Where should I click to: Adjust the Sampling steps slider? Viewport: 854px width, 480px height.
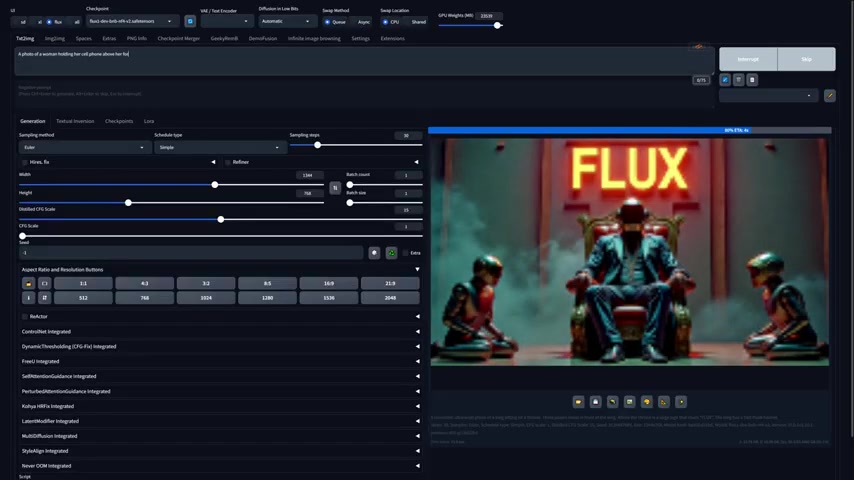pyautogui.click(x=356, y=145)
